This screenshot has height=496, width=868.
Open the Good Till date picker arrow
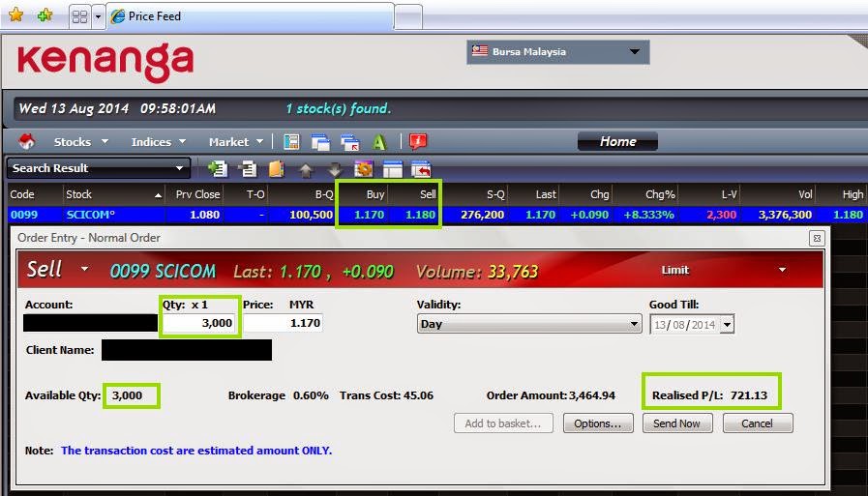pyautogui.click(x=728, y=325)
